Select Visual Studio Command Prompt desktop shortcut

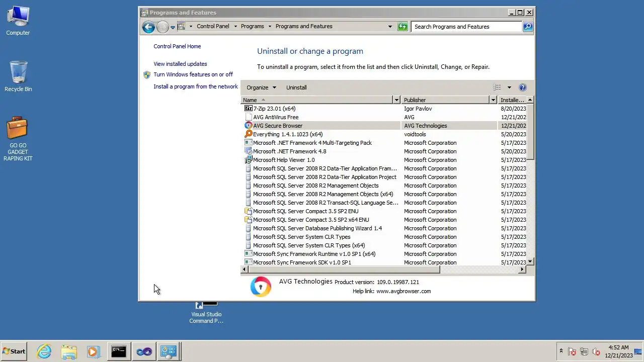click(x=206, y=313)
